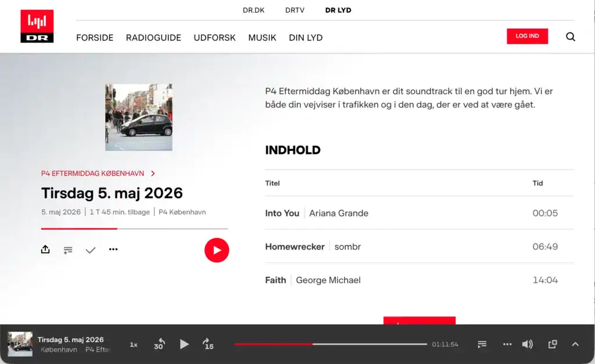The height and width of the screenshot is (364, 595).
Task: Click player bar title Tirsdag 5. maj 2026
Action: point(70,340)
